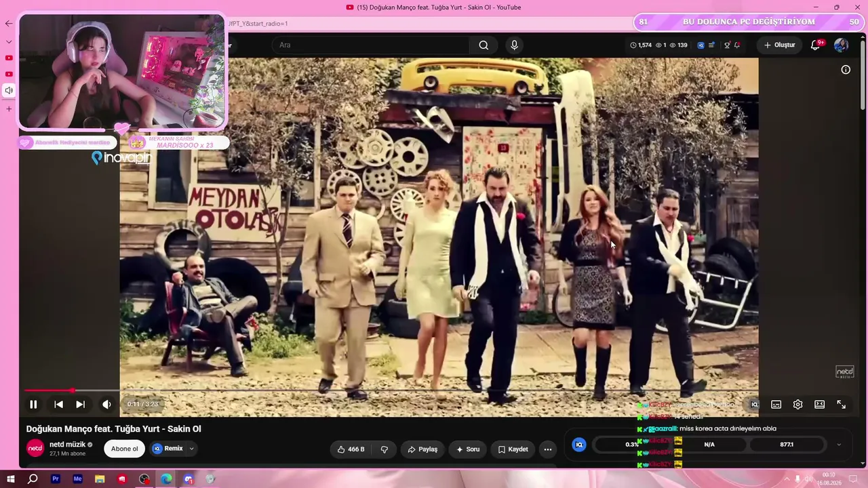Open the video info card icon
This screenshot has width=868, height=488.
(846, 70)
